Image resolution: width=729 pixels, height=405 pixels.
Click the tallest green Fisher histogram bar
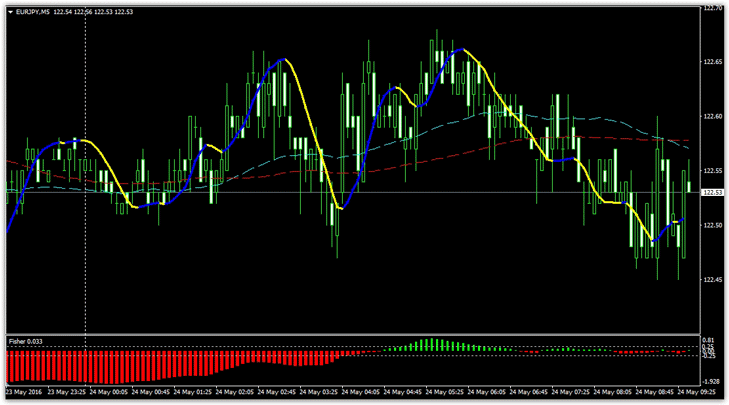[x=433, y=345]
